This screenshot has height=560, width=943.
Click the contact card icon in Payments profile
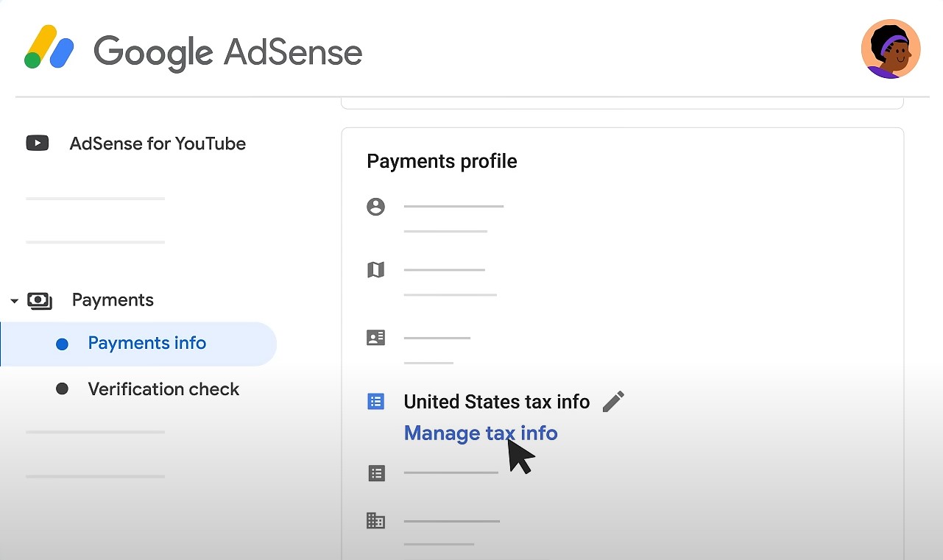[x=375, y=338]
